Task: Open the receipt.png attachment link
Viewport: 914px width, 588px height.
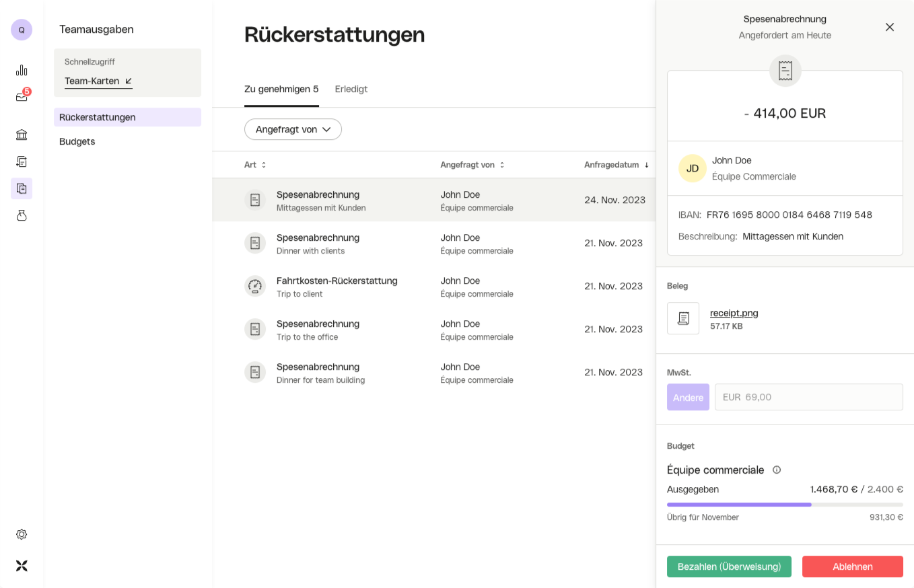Action: coord(734,313)
